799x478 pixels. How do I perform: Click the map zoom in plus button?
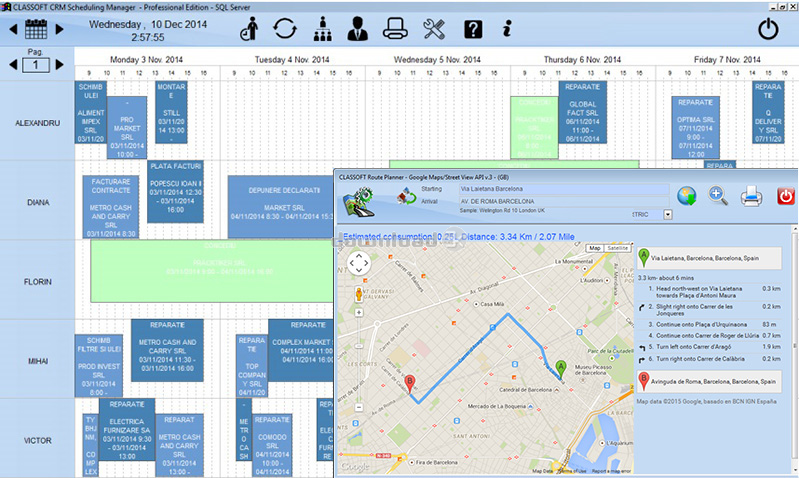[x=359, y=312]
